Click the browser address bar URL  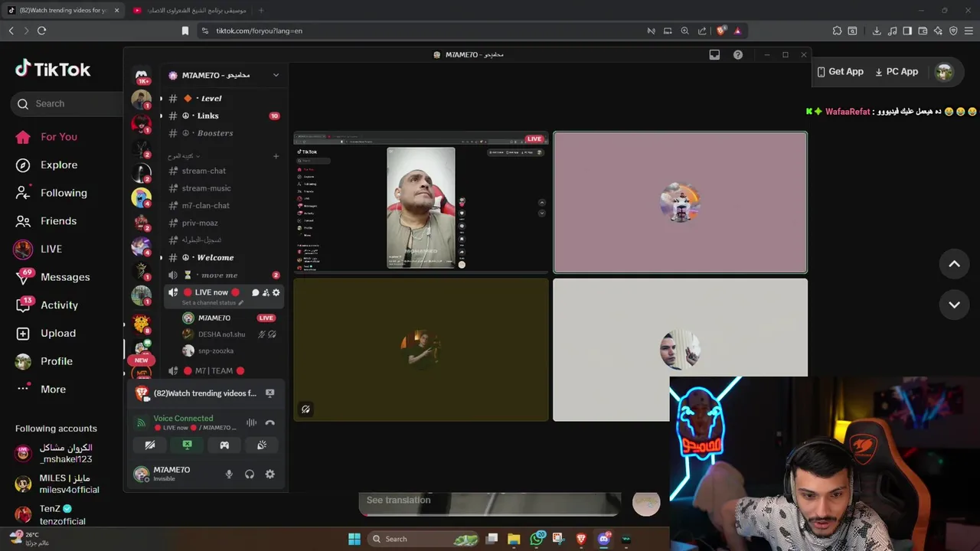(259, 31)
